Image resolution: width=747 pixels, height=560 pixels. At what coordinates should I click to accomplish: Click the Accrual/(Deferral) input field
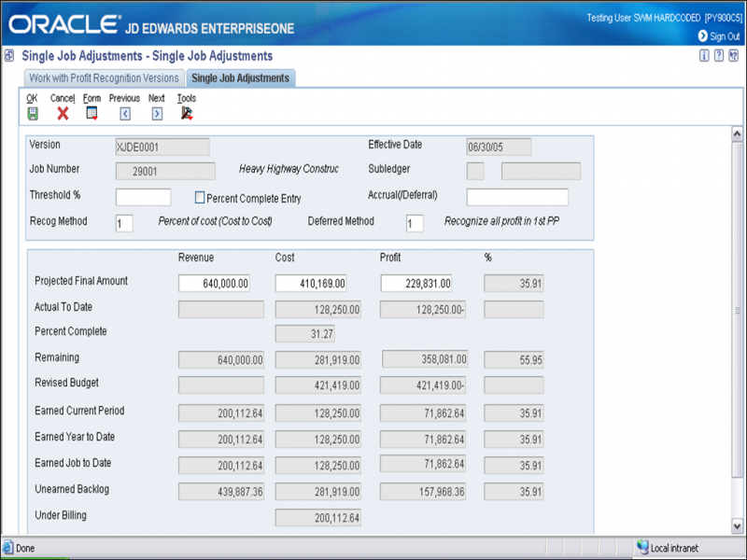coord(517,197)
